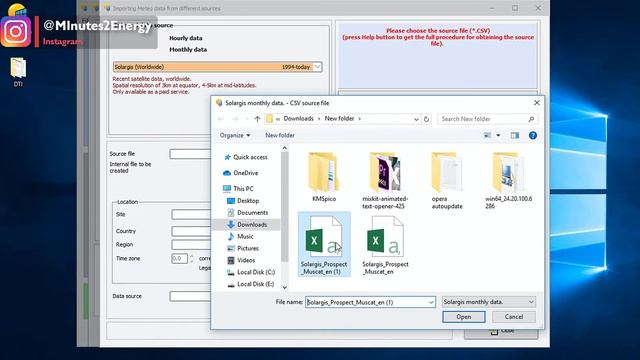Open Quick access in navigation pane
The image size is (640, 360).
[x=246, y=157]
